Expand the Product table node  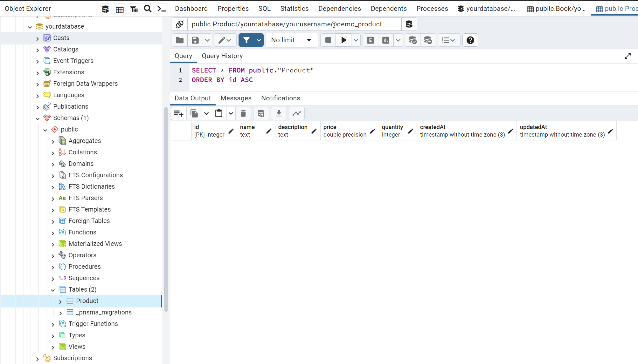click(60, 301)
